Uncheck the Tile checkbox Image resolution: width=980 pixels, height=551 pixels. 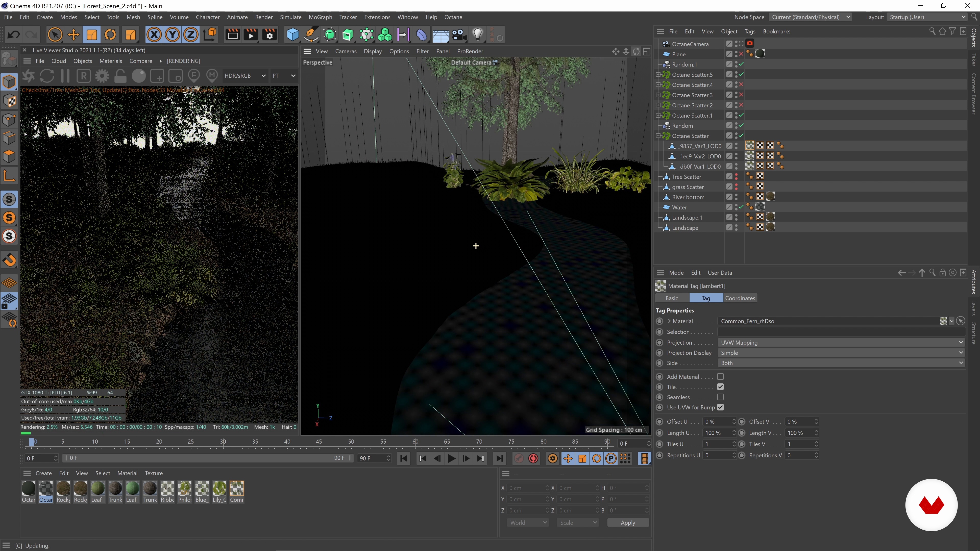(720, 387)
